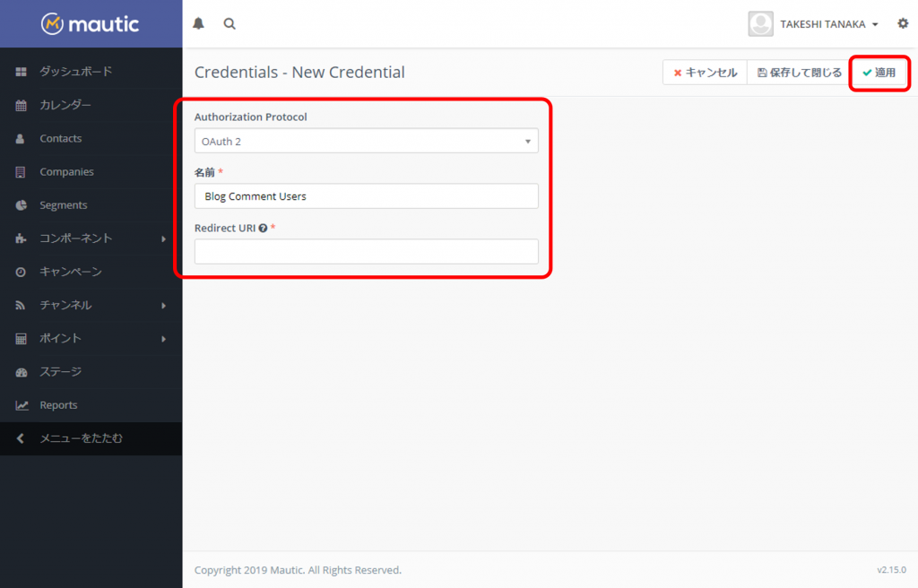The image size is (918, 588).
Task: Open the notifications bell icon
Action: (x=198, y=24)
